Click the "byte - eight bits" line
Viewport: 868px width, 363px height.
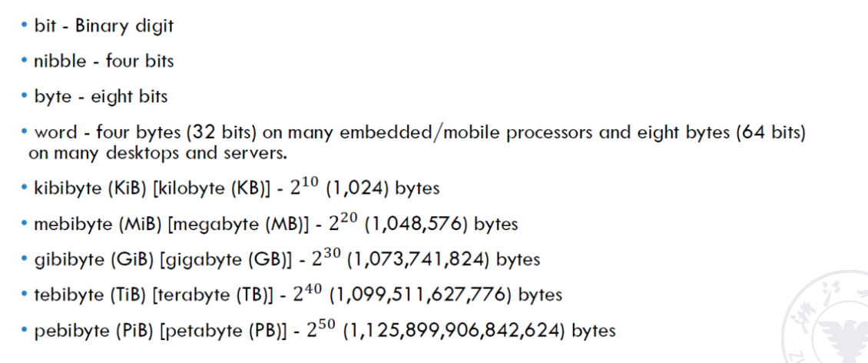pyautogui.click(x=101, y=97)
